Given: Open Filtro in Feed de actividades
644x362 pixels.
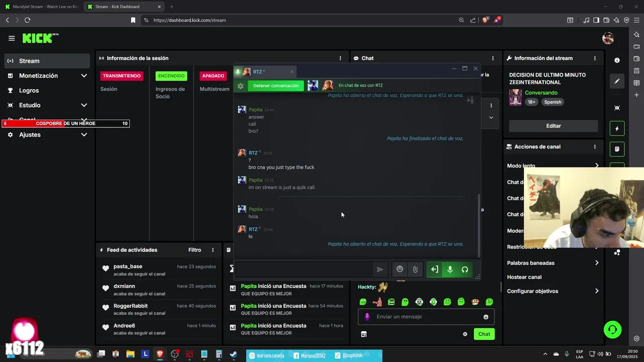Looking at the screenshot, I should click(195, 250).
